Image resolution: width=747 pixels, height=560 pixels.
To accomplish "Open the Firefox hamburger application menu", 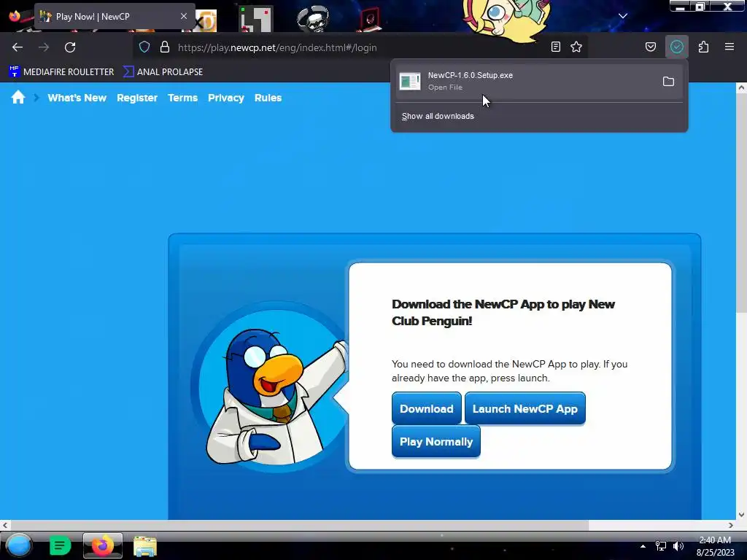I will click(729, 47).
